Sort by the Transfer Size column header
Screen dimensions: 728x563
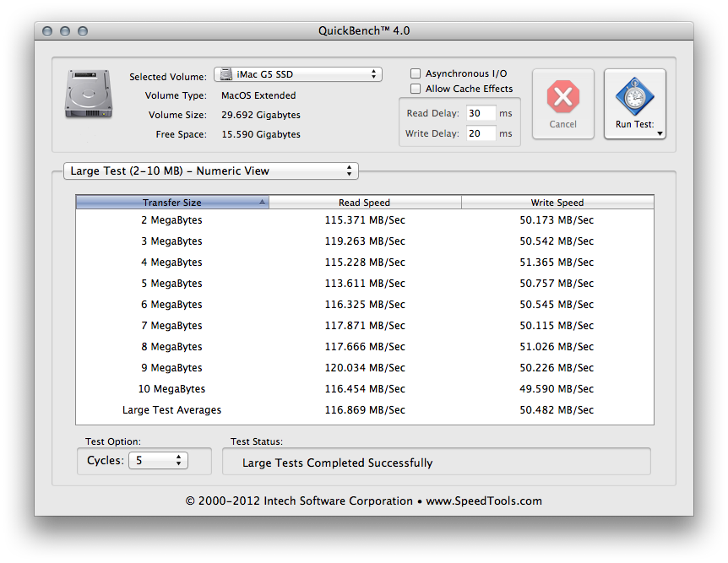tap(172, 203)
